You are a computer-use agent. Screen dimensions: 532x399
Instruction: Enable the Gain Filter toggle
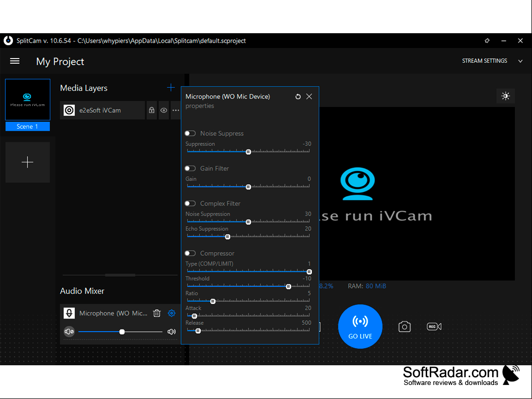point(190,169)
